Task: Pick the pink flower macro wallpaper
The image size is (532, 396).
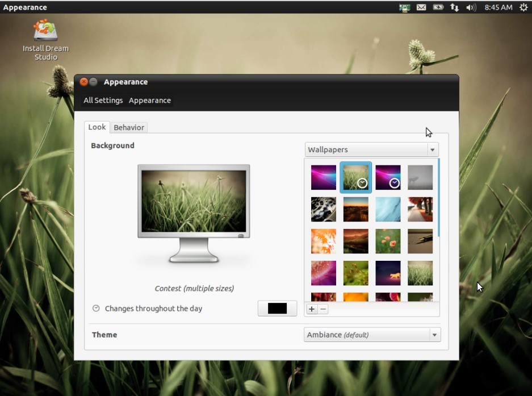Action: 323,273
